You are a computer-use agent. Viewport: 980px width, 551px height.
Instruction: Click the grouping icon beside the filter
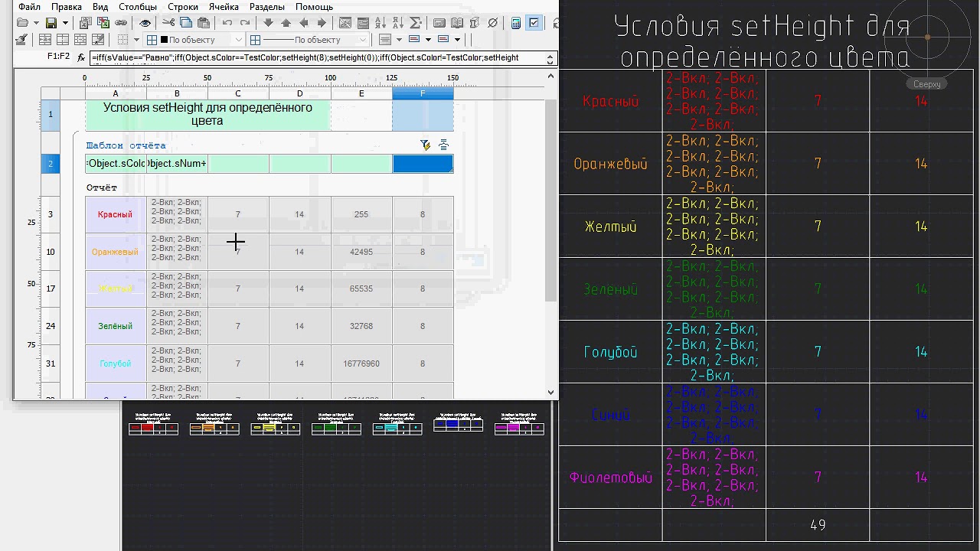click(x=443, y=145)
